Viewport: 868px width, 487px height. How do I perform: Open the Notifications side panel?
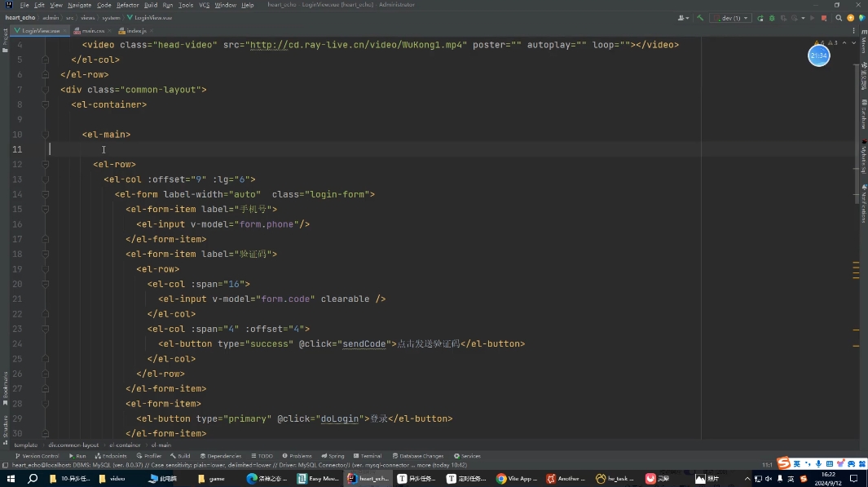point(864,204)
